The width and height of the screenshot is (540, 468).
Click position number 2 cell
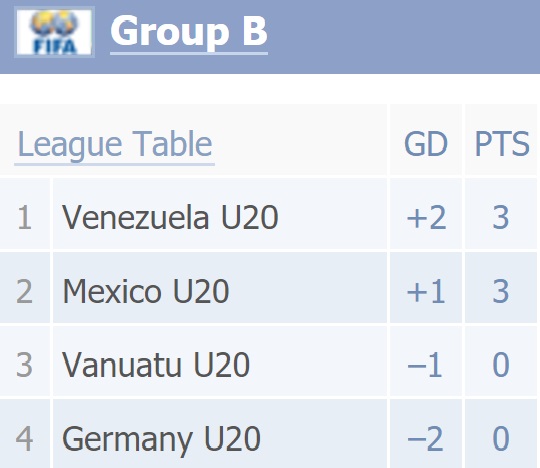click(x=24, y=288)
